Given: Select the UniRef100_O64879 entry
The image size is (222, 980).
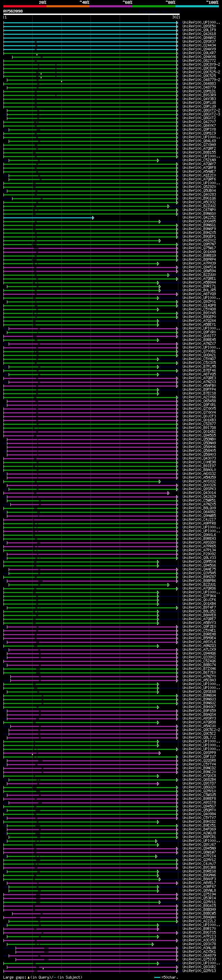Looking at the screenshot, I should click(199, 955).
